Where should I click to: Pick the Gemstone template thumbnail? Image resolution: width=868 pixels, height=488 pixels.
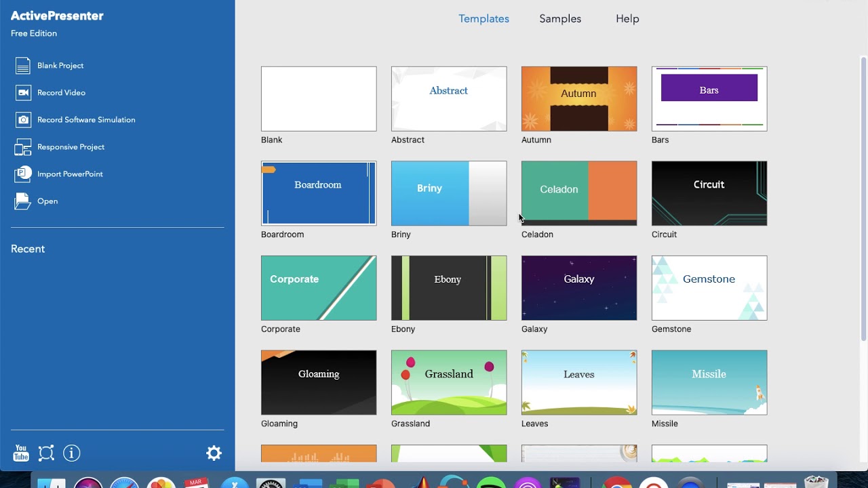pos(709,288)
